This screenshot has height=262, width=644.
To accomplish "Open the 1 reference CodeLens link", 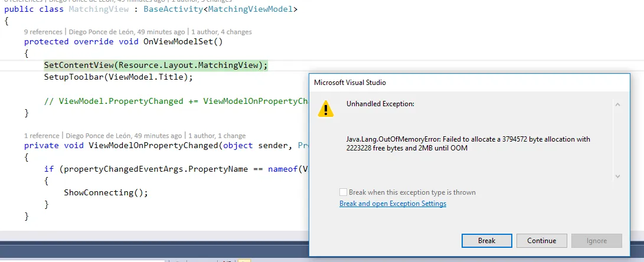I will click(x=41, y=136).
